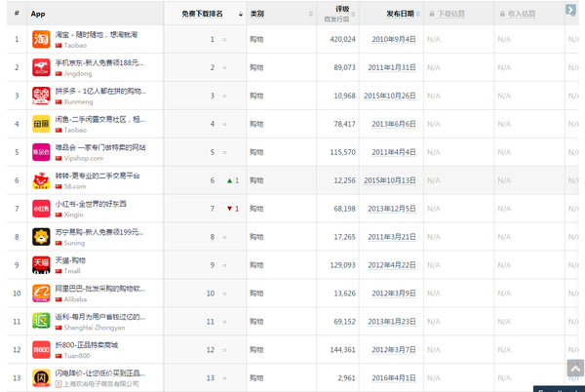
Task: Open the black-yellow app icon in row 13
Action: click(x=41, y=377)
